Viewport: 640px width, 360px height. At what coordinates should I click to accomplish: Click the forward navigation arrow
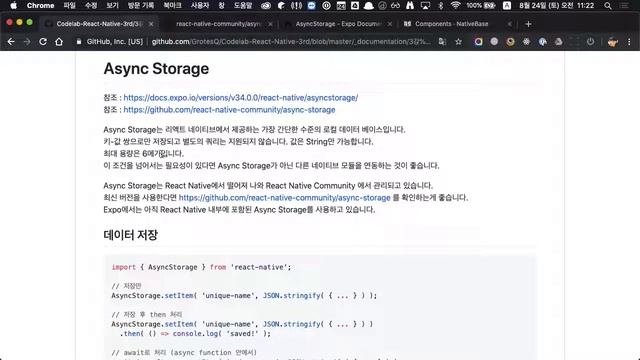point(27,42)
